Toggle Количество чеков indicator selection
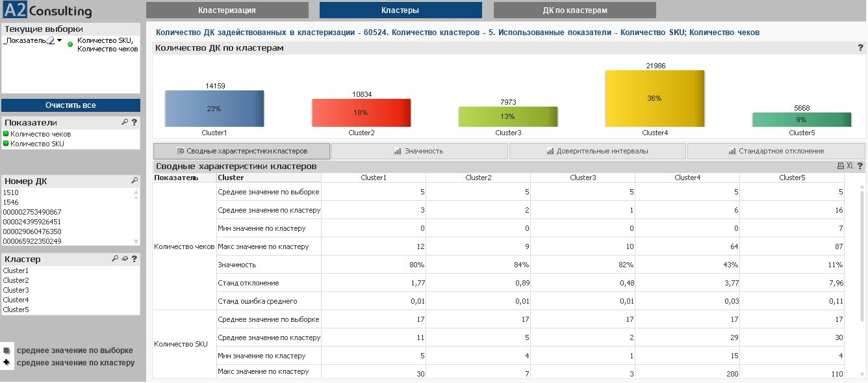Image resolution: width=868 pixels, height=383 pixels. click(x=40, y=134)
